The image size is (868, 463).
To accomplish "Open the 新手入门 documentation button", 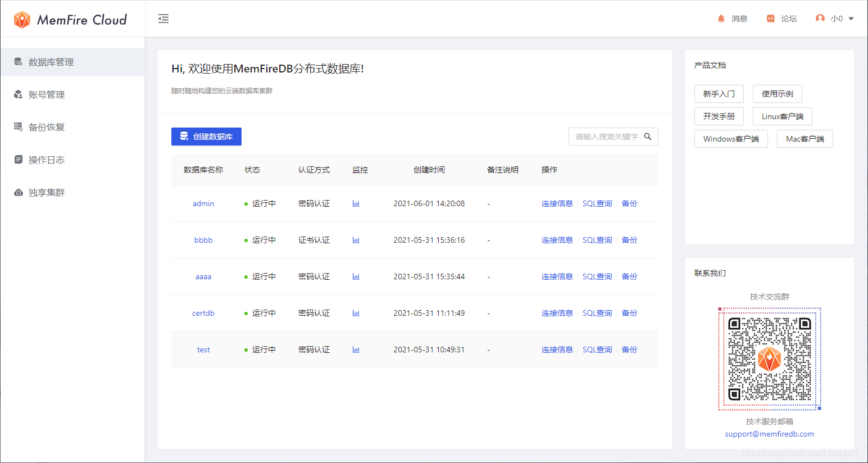I will tap(719, 94).
